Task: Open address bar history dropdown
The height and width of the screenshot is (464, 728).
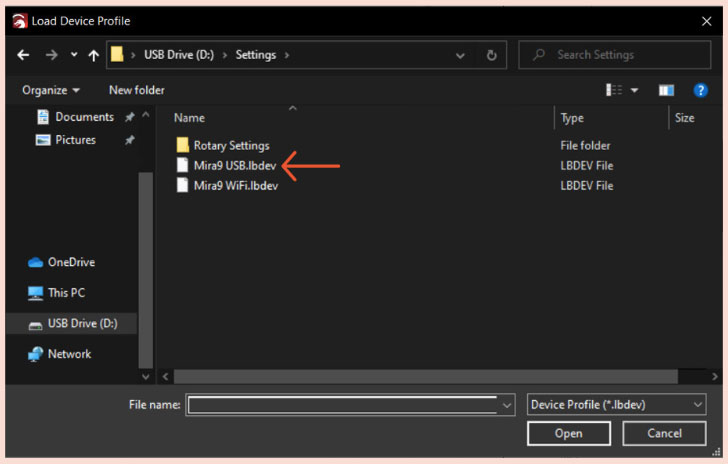Action: click(460, 56)
